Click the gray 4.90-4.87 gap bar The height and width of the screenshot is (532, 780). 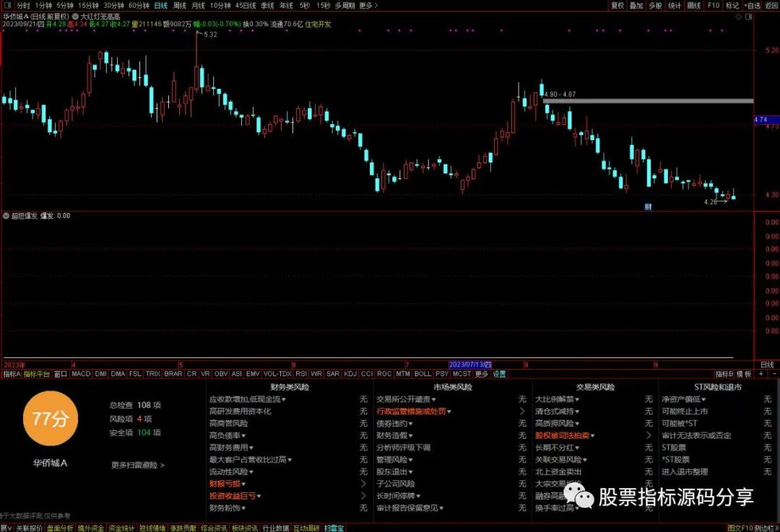[648, 101]
